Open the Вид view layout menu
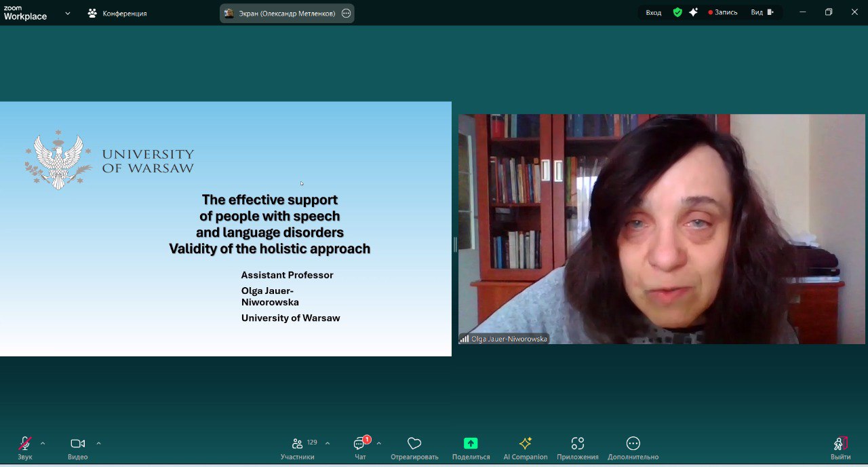868x467 pixels. click(x=762, y=12)
